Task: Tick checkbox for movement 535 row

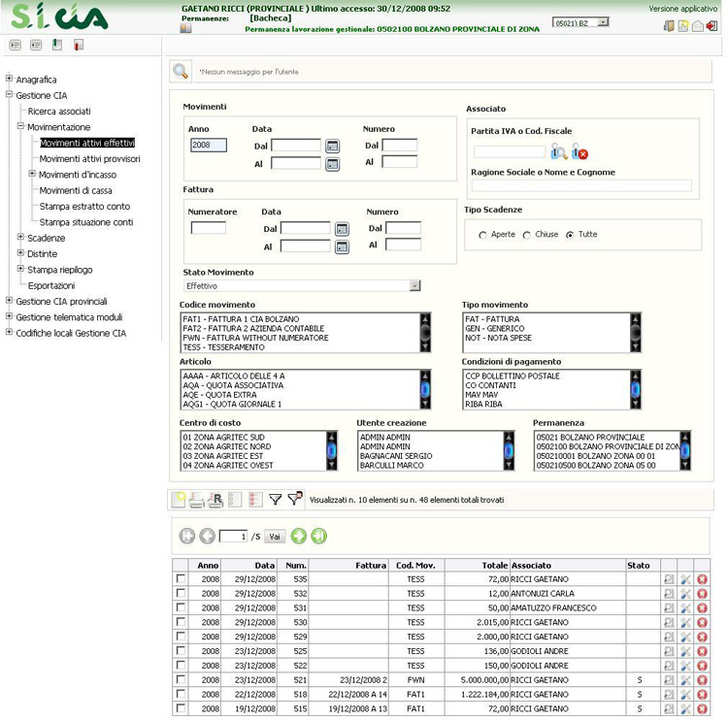Action: [181, 578]
